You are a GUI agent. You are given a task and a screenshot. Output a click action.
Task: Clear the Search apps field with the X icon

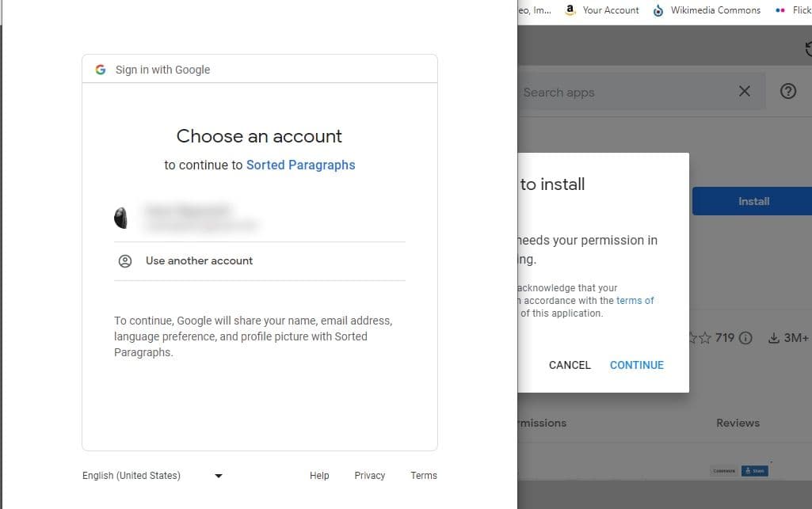[743, 91]
